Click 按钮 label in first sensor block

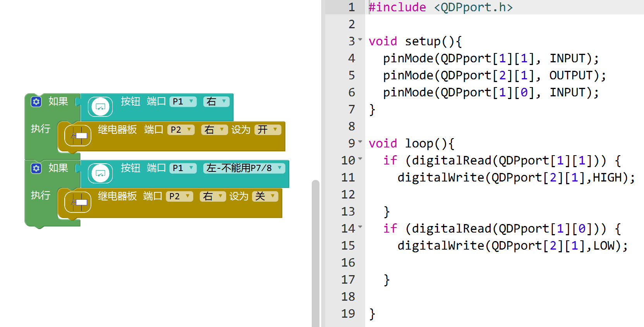coord(131,101)
